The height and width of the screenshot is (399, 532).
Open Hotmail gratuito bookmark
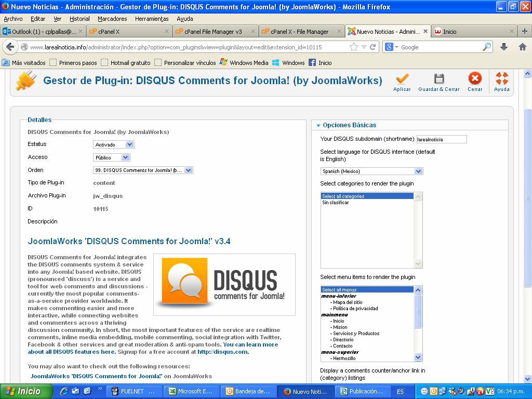point(126,63)
